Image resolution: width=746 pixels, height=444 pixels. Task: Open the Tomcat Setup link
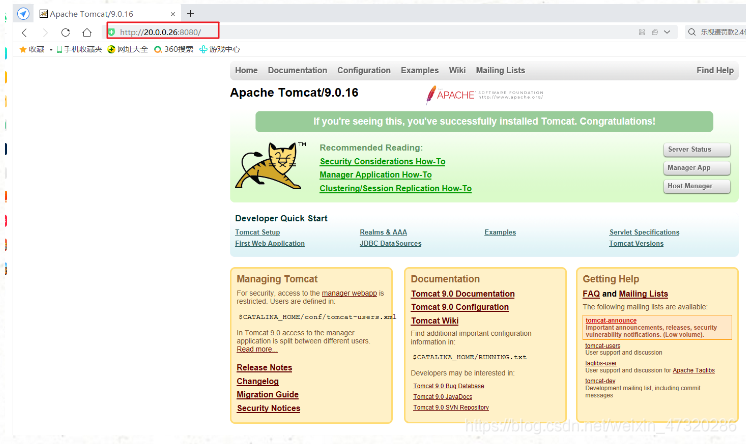257,232
